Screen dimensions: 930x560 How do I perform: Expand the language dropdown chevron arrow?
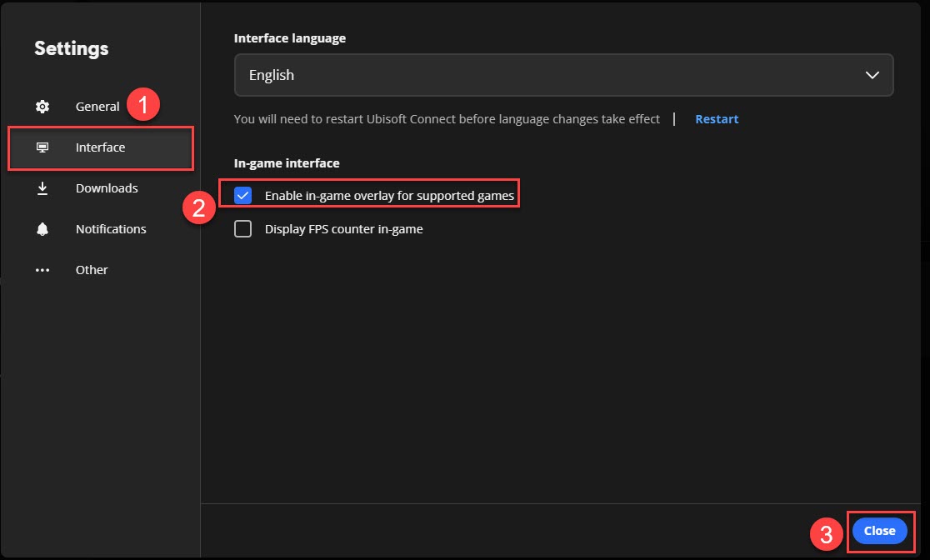click(x=872, y=75)
